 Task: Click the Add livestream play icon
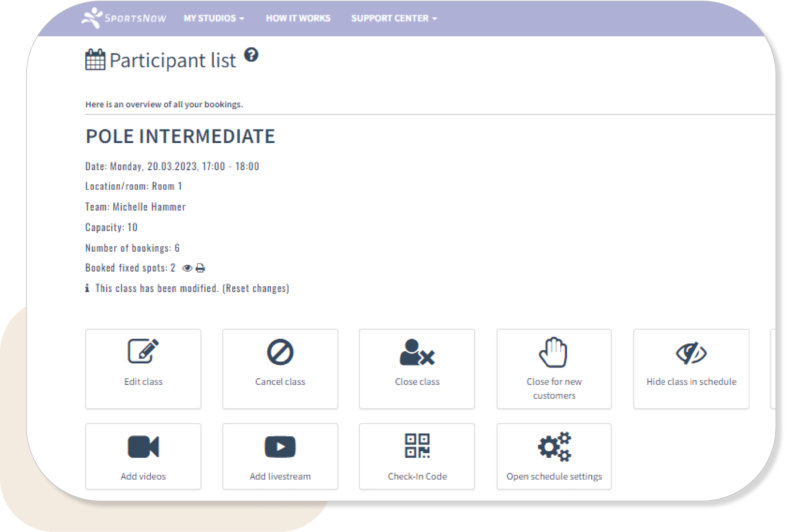[x=280, y=447]
